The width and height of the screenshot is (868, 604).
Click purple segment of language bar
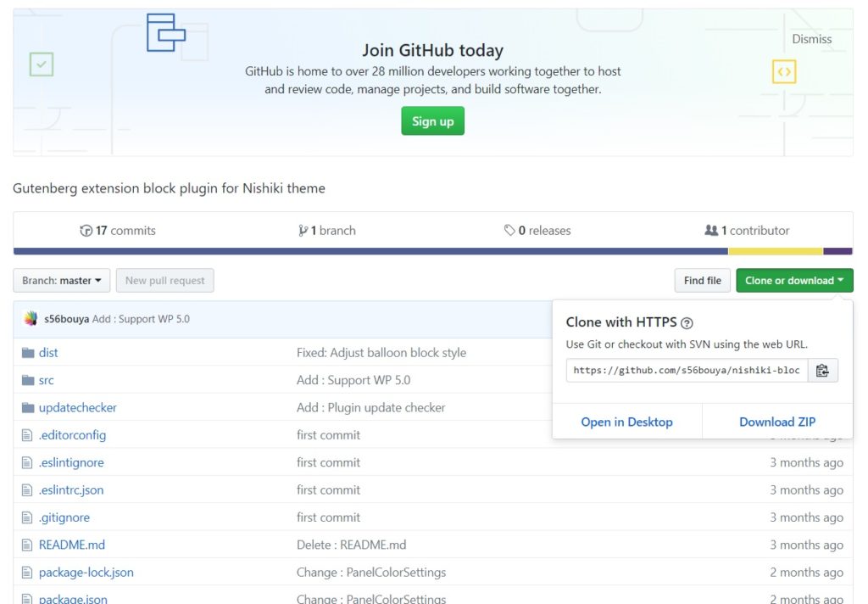pyautogui.click(x=838, y=252)
